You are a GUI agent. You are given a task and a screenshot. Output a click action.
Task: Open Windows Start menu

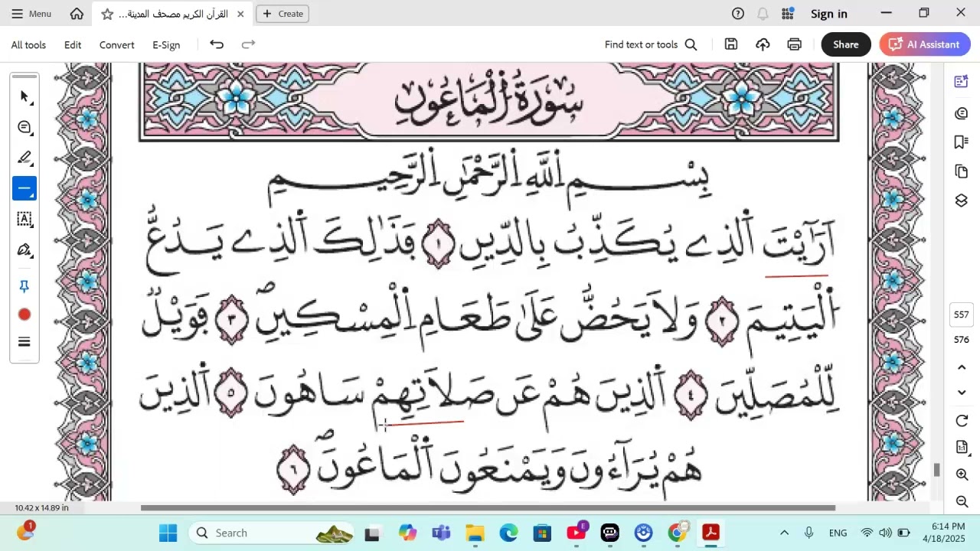click(x=168, y=533)
